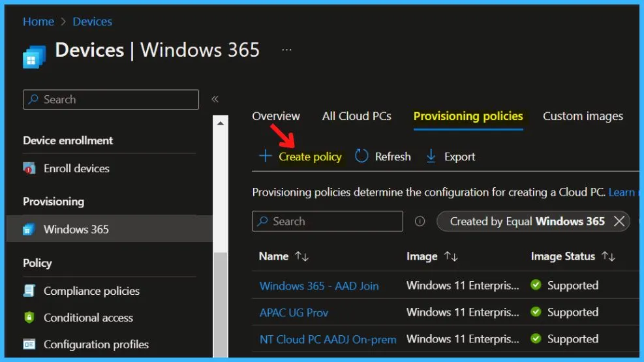Click the Export button label
The height and width of the screenshot is (362, 644).
tap(459, 157)
